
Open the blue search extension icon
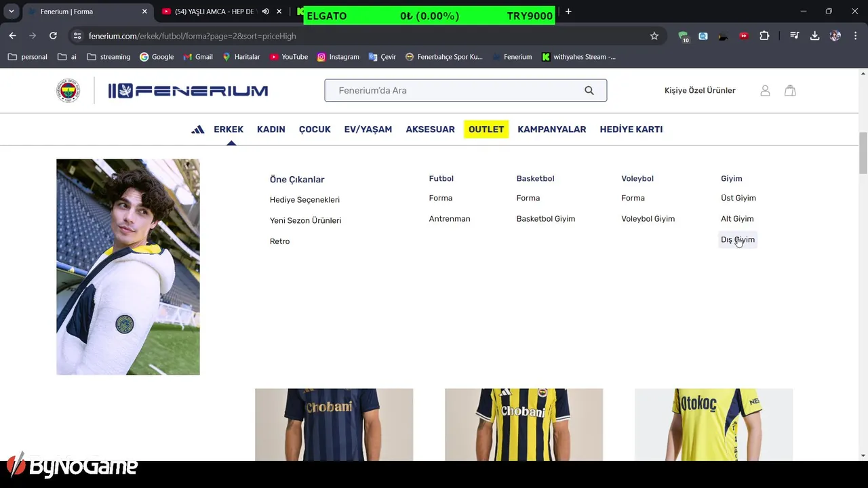pyautogui.click(x=703, y=36)
